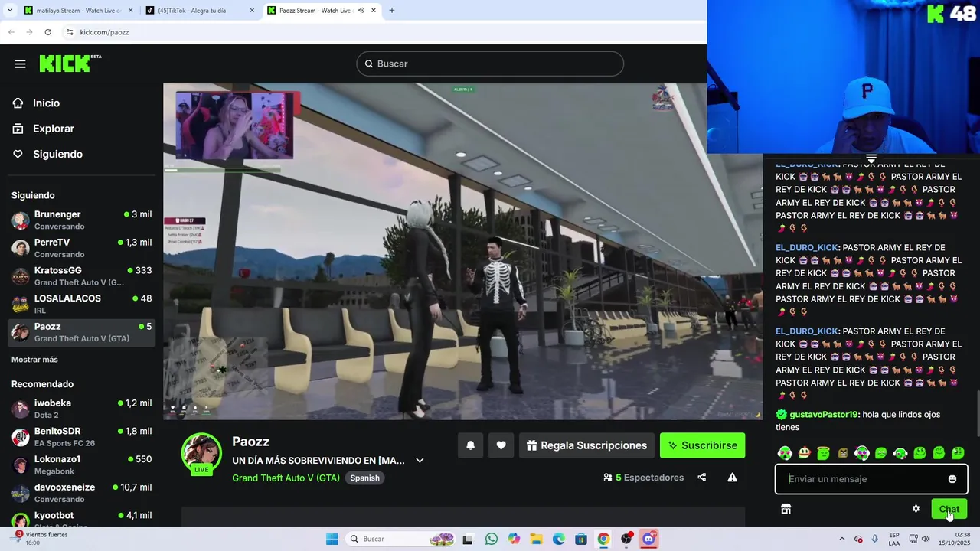Screen dimensions: 980x551
Task: Click the stream video player
Action: click(463, 251)
